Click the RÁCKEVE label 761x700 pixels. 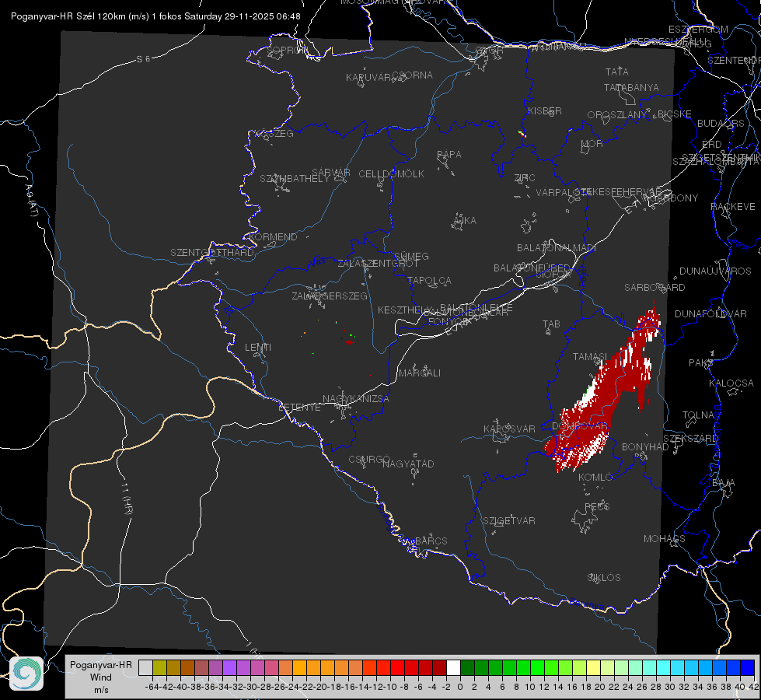click(x=733, y=207)
